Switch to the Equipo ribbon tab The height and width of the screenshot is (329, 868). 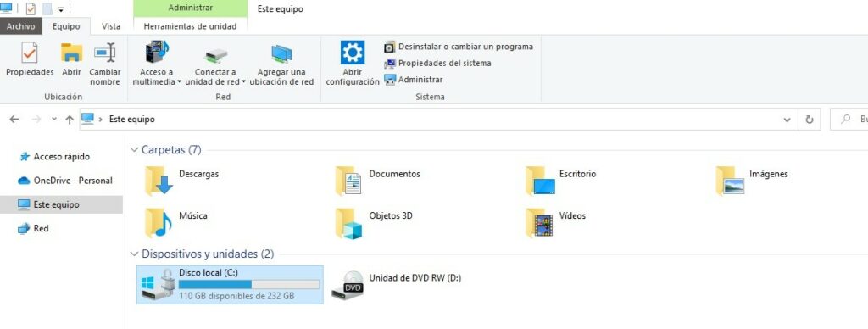(x=66, y=26)
